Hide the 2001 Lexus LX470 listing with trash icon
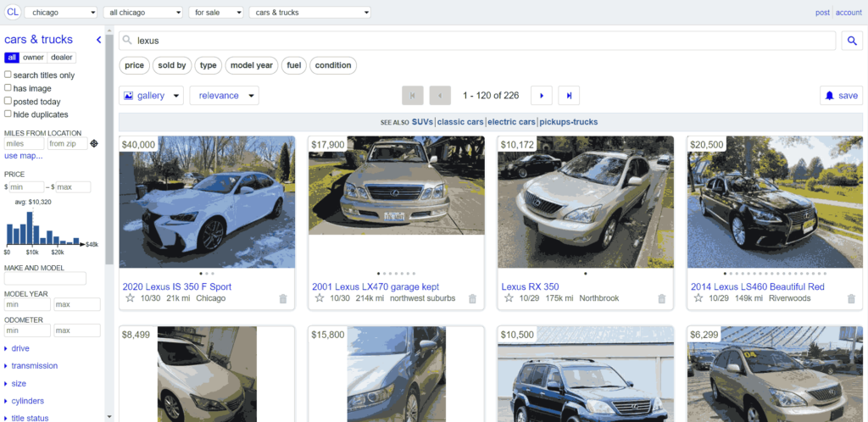The width and height of the screenshot is (868, 422). (x=472, y=298)
